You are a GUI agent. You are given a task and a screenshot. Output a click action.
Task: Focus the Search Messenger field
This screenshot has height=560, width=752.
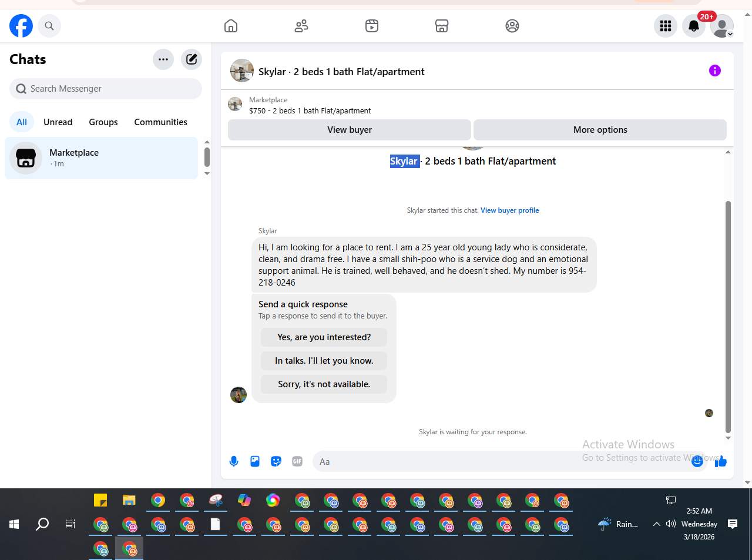(106, 89)
